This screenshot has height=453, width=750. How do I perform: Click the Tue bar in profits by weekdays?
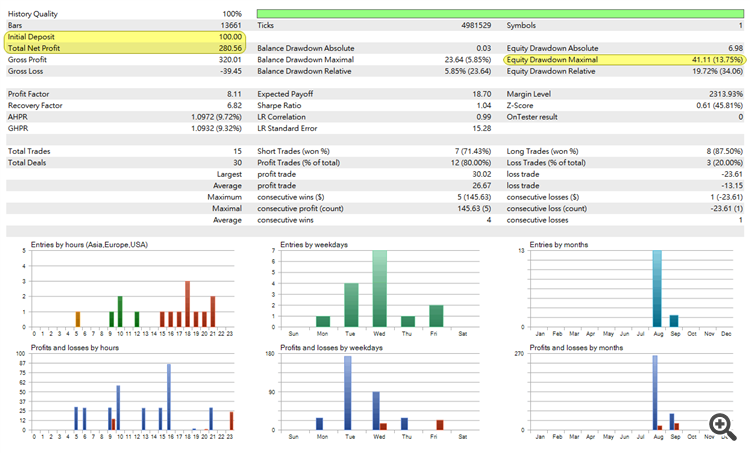point(348,393)
